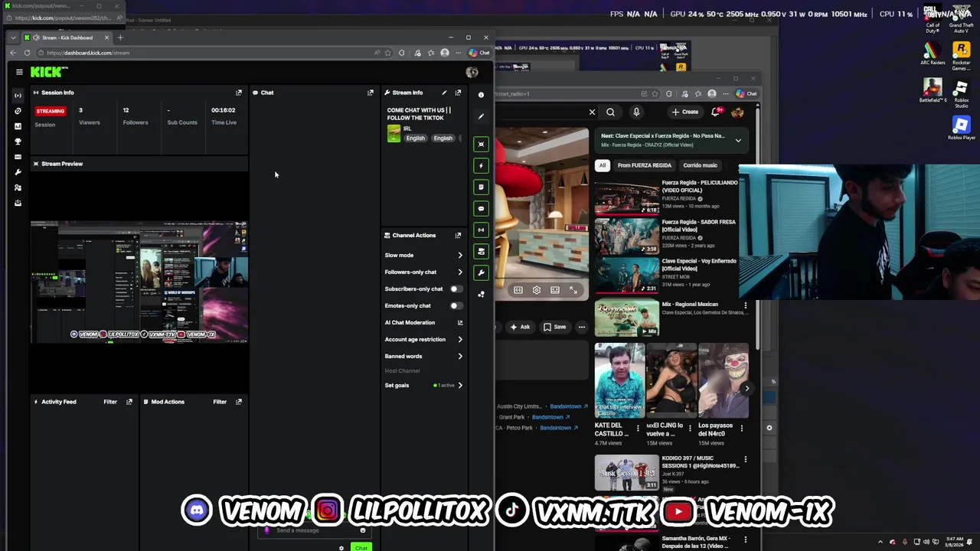Viewport: 980px width, 551px height.
Task: Open the trophy icon in Kick sidebar
Action: point(18,142)
